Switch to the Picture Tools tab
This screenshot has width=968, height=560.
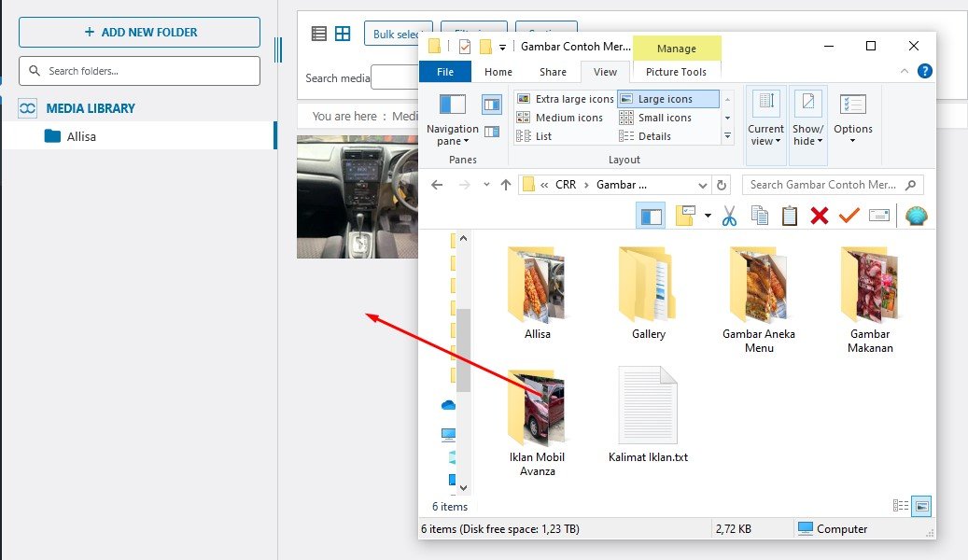(x=676, y=72)
